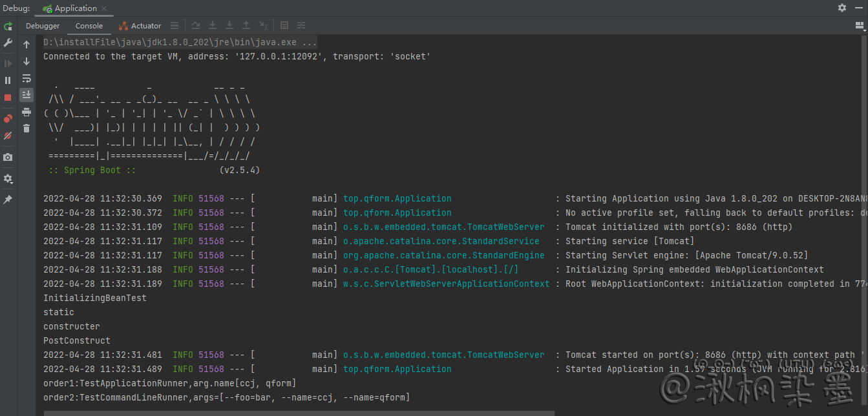This screenshot has height=416, width=868.
Task: Toggle Mute Breakpoints
Action: (x=8, y=136)
